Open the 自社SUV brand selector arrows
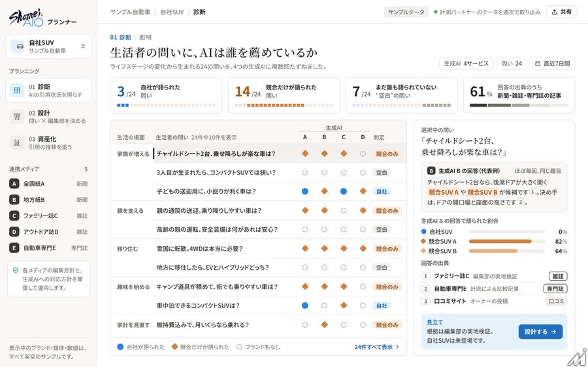 83,46
